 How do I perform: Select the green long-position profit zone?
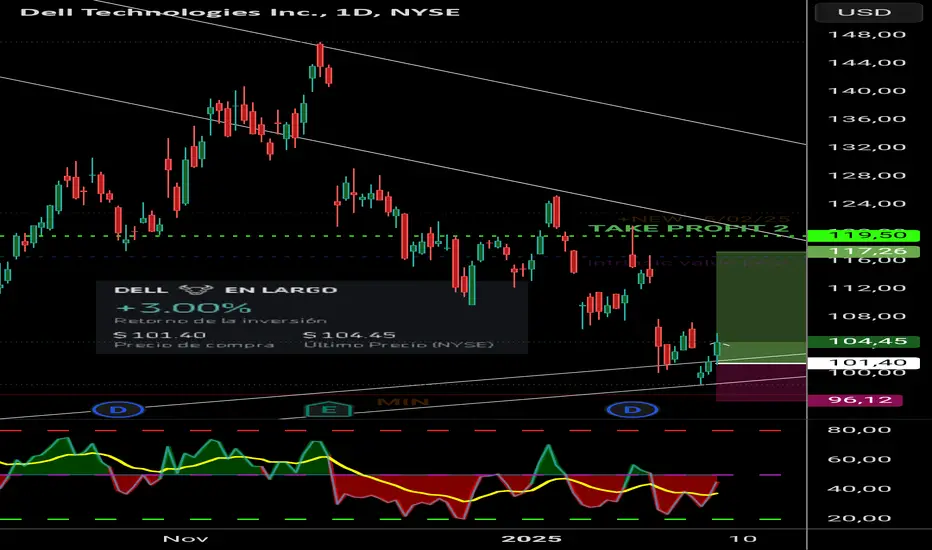[761, 306]
